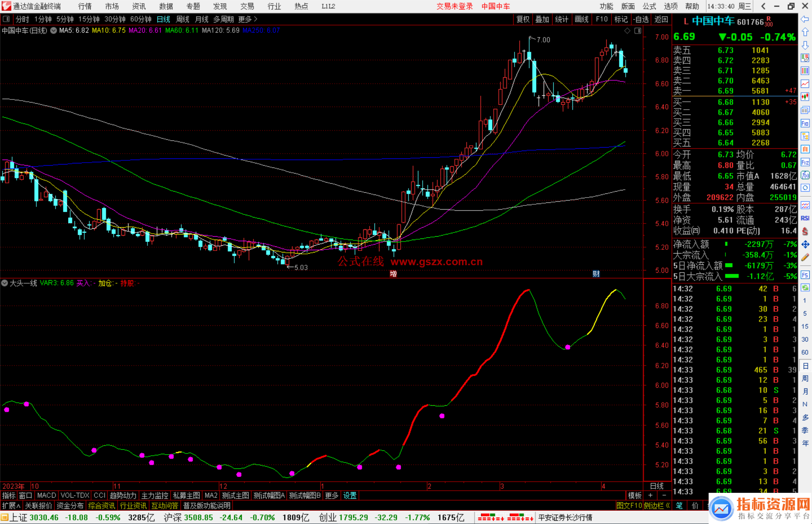Click the F10 company info sidebar icon
Image resolution: width=812 pixels, height=524 pixels.
click(x=805, y=123)
